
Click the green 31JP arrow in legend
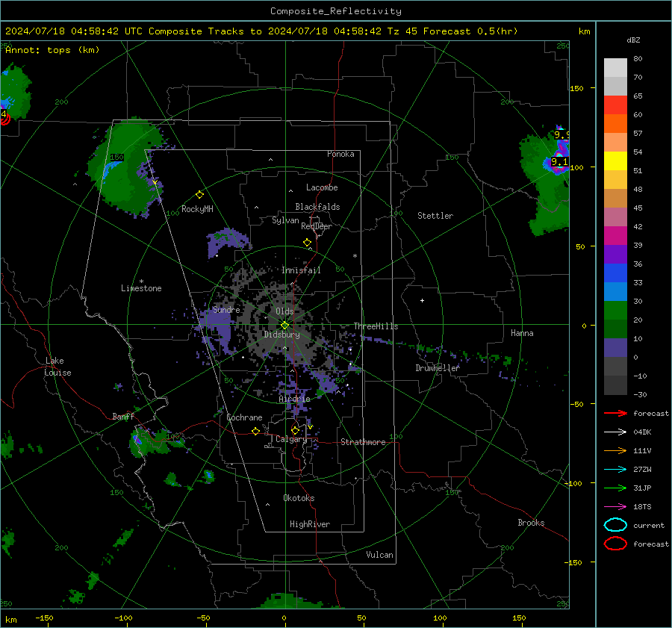615,488
